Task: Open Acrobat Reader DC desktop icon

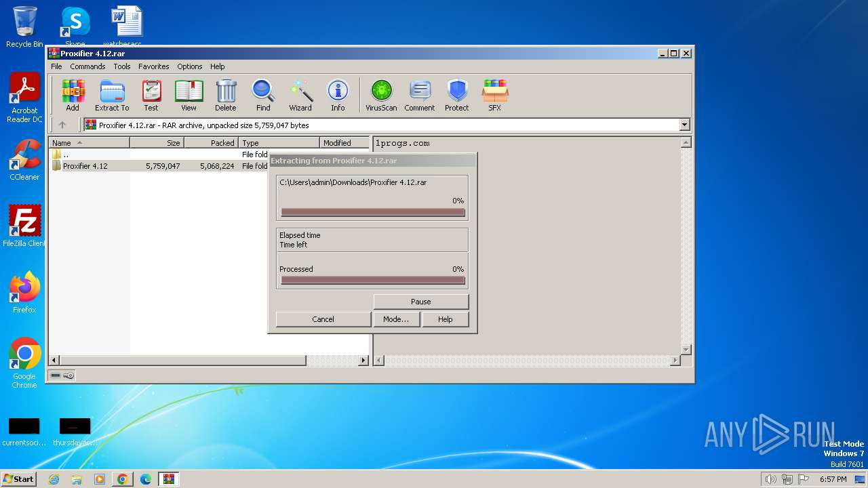Action: pos(24,98)
